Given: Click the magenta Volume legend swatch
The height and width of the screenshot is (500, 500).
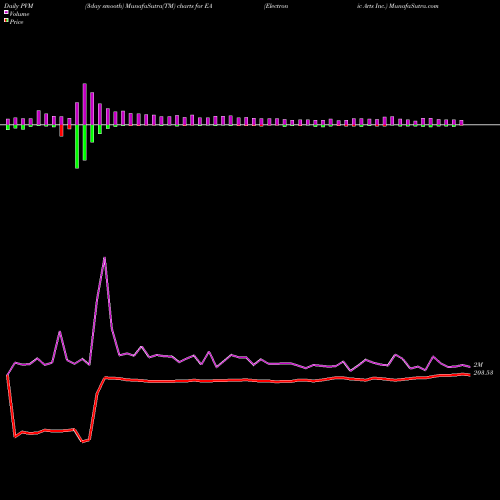Looking at the screenshot, I should click(x=6, y=13).
